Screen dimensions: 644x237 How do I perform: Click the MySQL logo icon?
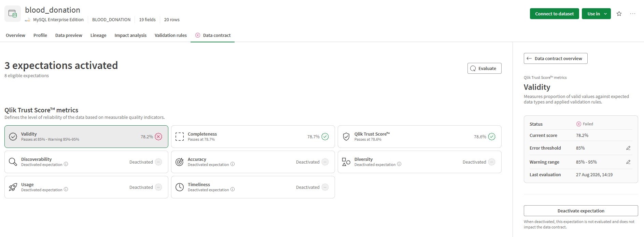pos(28,20)
